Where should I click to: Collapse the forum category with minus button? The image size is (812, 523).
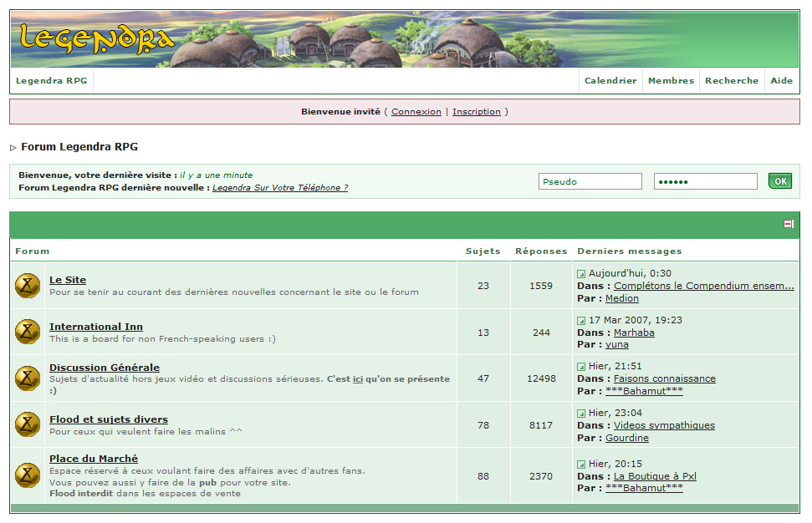pyautogui.click(x=788, y=224)
